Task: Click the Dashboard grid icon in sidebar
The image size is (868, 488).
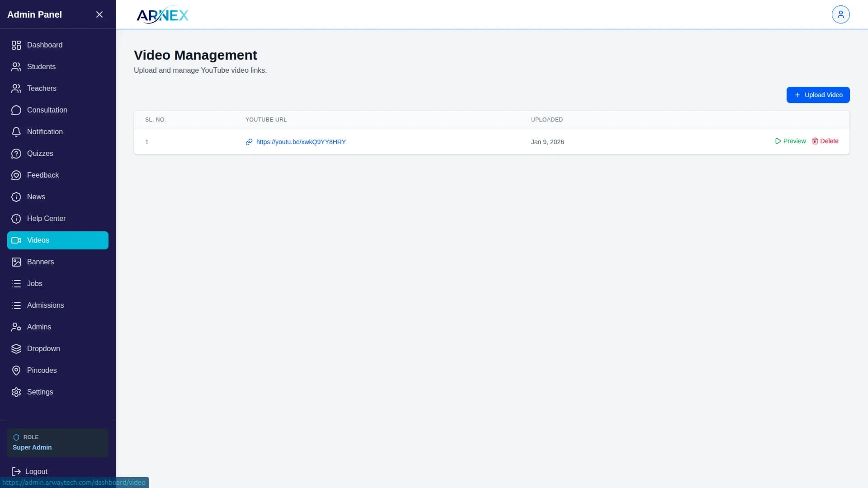Action: pos(16,45)
